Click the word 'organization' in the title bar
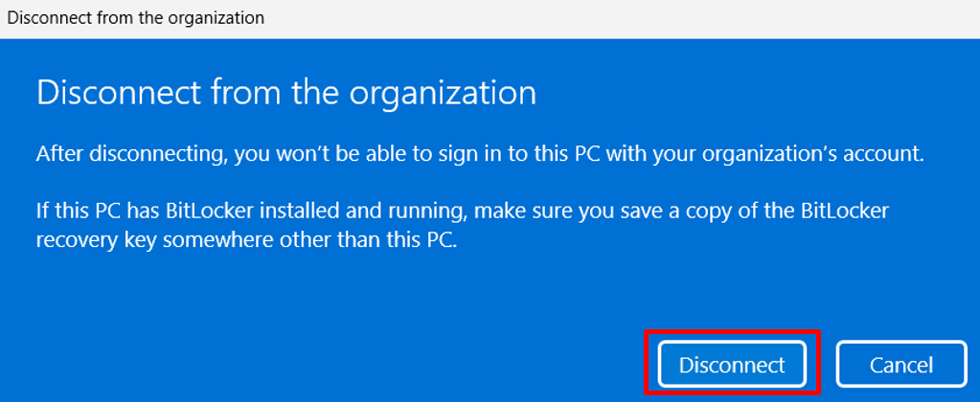The image size is (980, 402). point(218,18)
